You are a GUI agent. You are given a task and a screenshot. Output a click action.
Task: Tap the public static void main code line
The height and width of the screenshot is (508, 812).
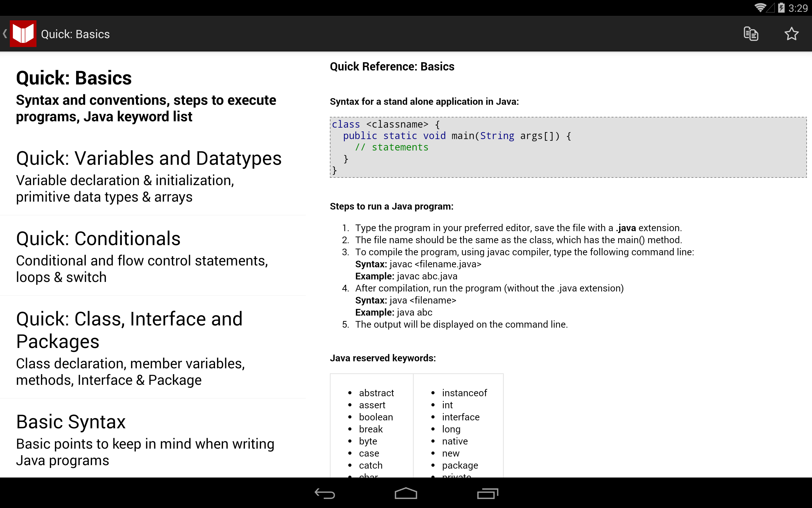pos(457,136)
